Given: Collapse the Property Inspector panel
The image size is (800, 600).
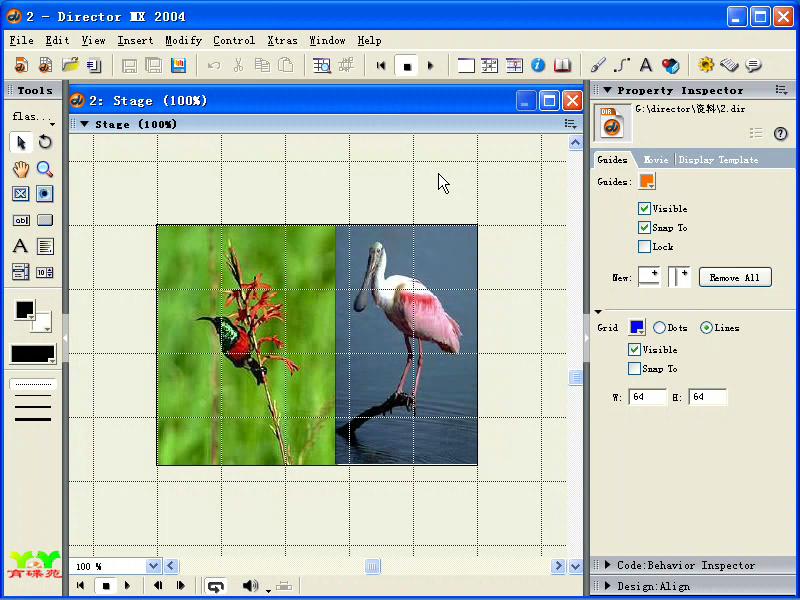Looking at the screenshot, I should (607, 90).
